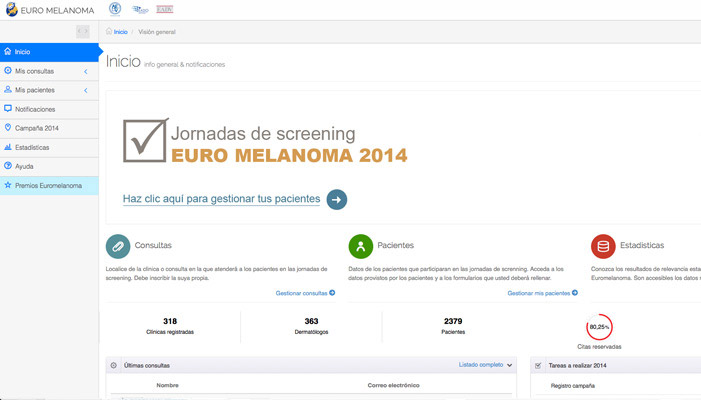The image size is (701, 400).
Task: Click the Mis pacientes person icon
Action: pos(8,89)
